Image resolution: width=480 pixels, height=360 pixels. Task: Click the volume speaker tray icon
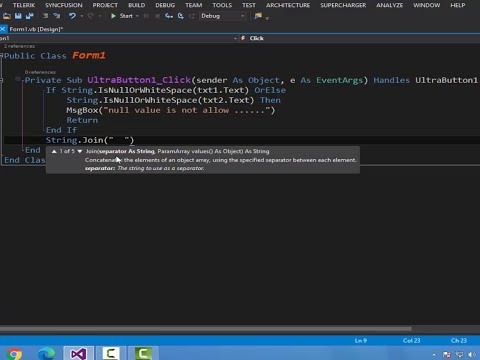[472, 354]
